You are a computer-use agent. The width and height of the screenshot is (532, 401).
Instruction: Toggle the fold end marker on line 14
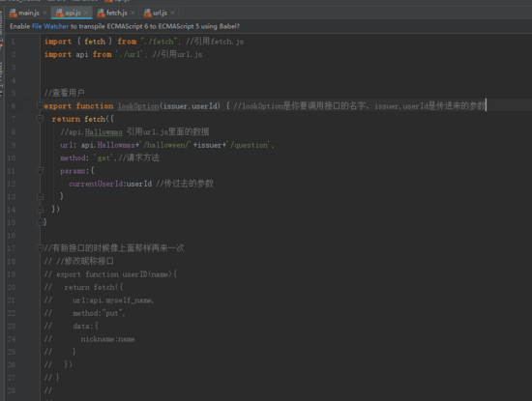[40, 210]
